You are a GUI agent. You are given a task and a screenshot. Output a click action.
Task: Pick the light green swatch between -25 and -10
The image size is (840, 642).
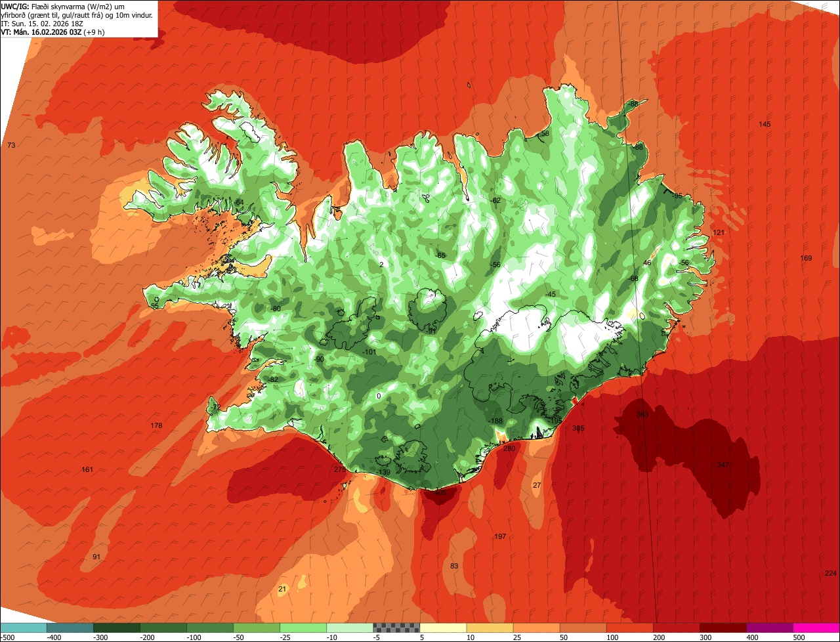[x=303, y=628]
